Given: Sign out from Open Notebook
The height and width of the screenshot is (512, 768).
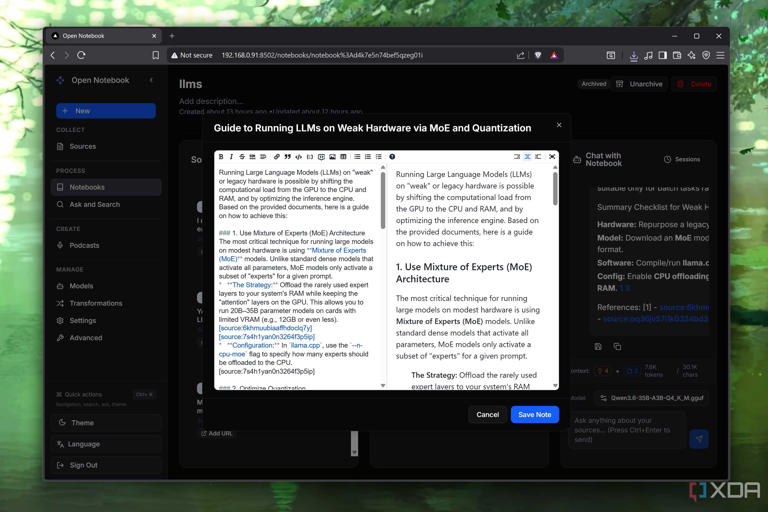Looking at the screenshot, I should tap(106, 465).
